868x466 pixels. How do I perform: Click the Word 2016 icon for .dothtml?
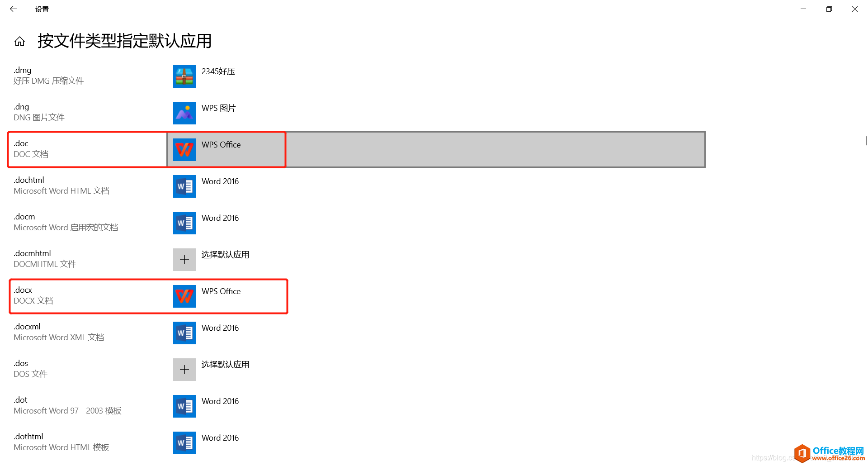click(184, 443)
